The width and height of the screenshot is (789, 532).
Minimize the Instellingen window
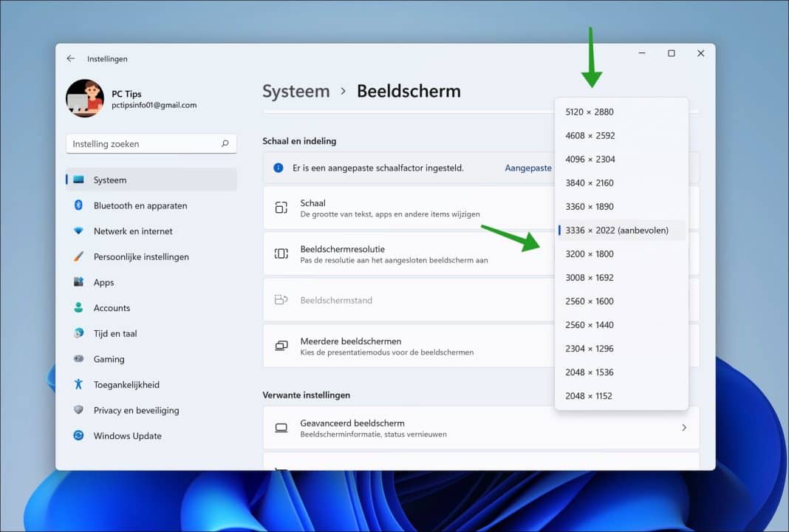point(642,53)
